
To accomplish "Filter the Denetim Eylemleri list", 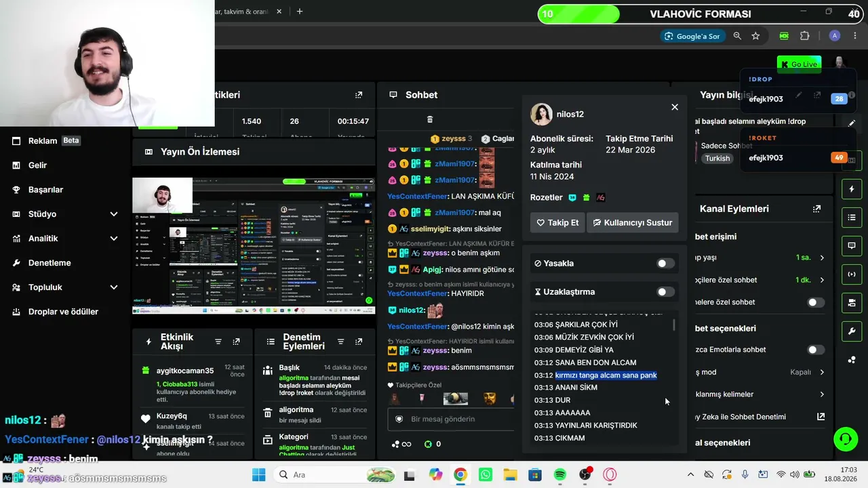I will point(340,342).
